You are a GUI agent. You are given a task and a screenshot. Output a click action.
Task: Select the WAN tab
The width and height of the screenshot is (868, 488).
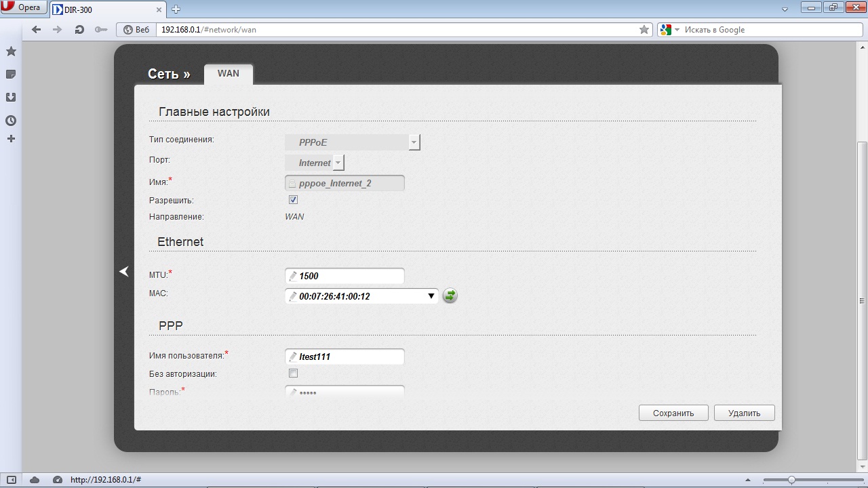click(x=229, y=74)
